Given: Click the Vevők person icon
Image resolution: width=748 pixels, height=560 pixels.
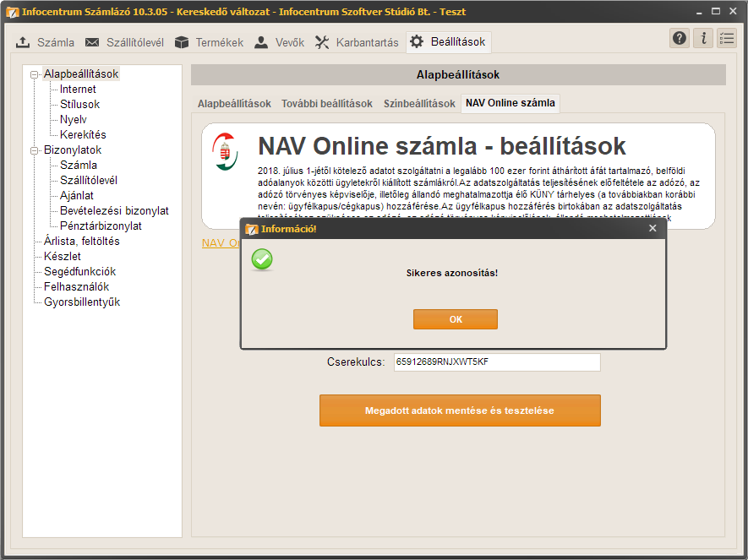Looking at the screenshot, I should click(x=261, y=42).
